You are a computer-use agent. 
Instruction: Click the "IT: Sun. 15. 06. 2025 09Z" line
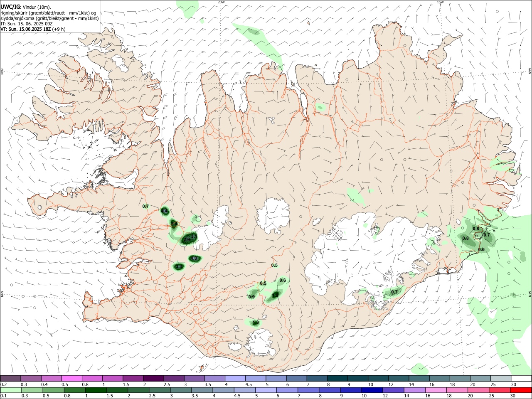click(26, 24)
